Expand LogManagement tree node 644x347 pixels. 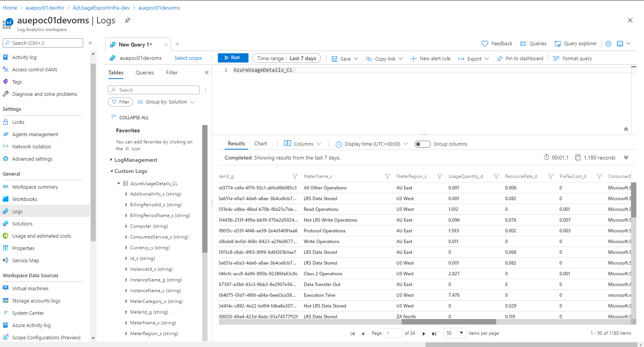point(111,160)
